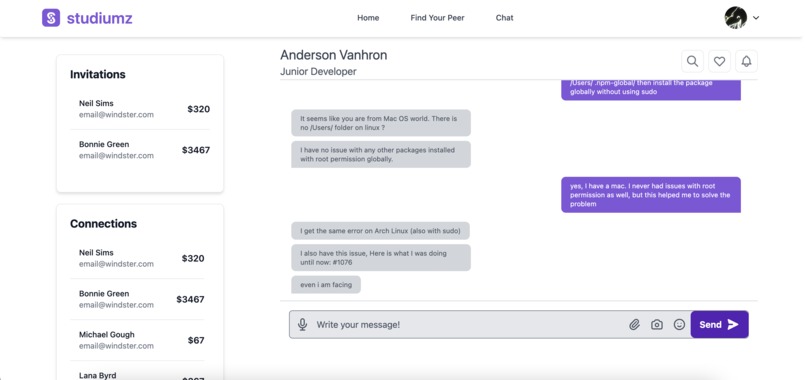Open Find Your Peer page
This screenshot has width=806, height=380.
pos(437,17)
